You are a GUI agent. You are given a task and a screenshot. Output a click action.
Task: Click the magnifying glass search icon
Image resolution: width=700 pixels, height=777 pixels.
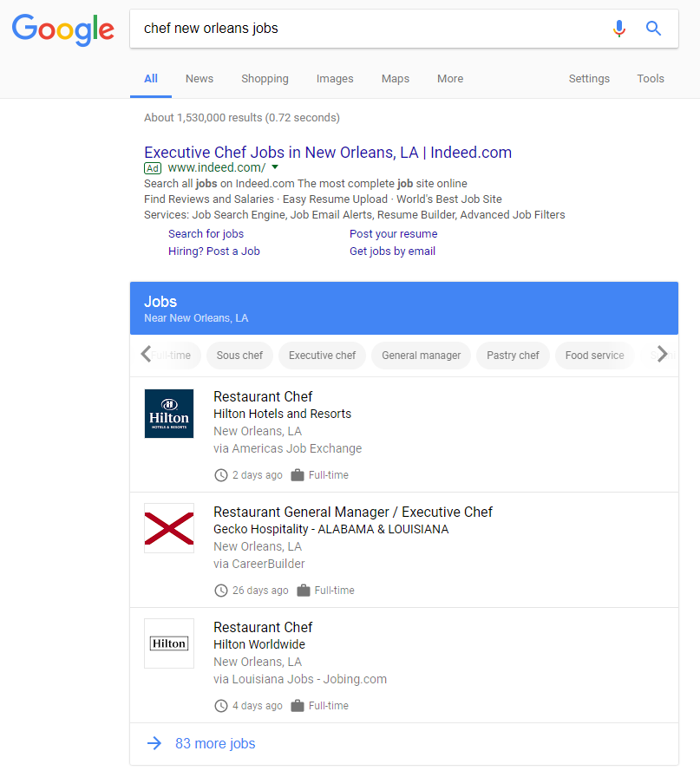point(654,29)
